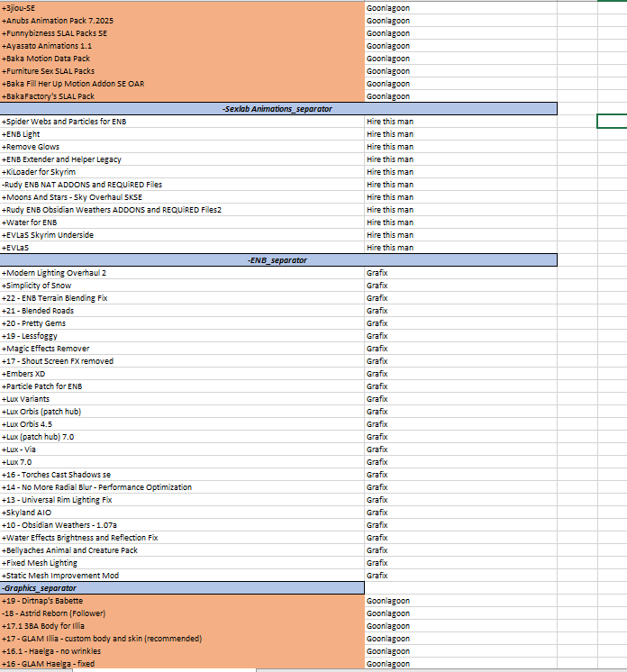Click '+16.1 - Haelga - no wrinkles'
The height and width of the screenshot is (672, 627).
tap(182, 651)
